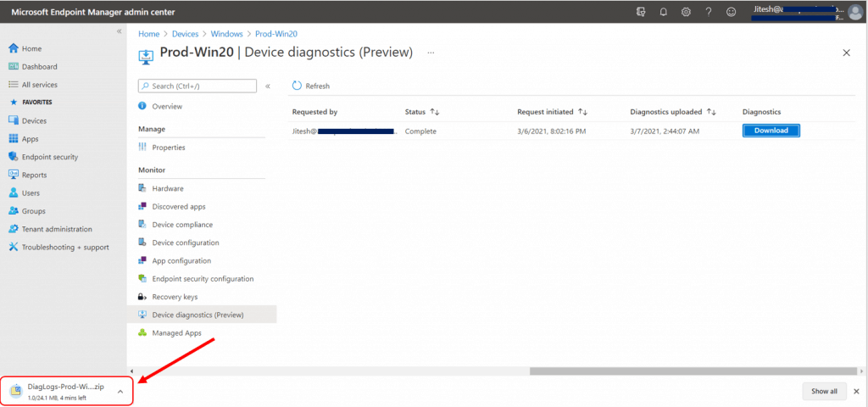Click the user account avatar
The image size is (868, 407).
(854, 12)
